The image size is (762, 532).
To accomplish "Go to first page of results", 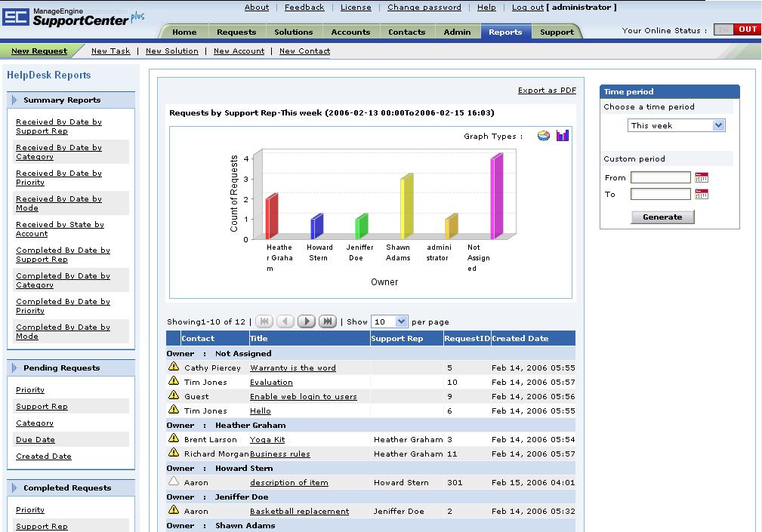I will tap(264, 321).
